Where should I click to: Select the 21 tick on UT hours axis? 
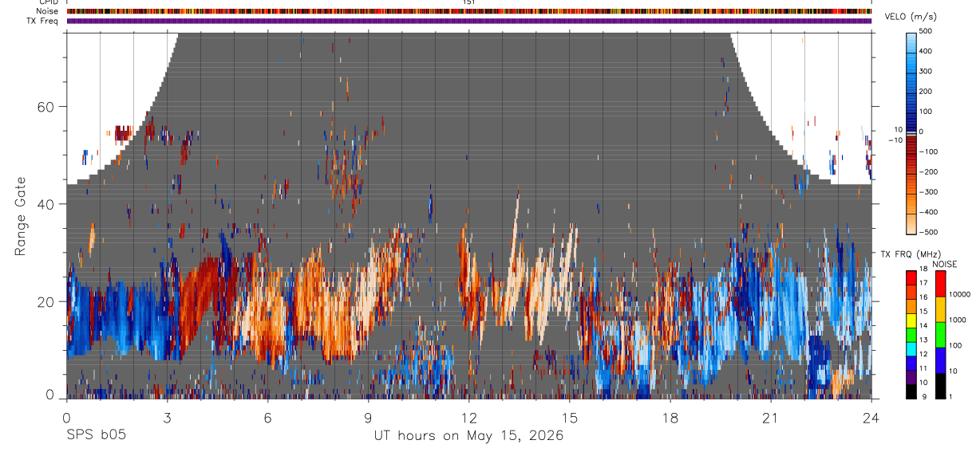point(771,417)
